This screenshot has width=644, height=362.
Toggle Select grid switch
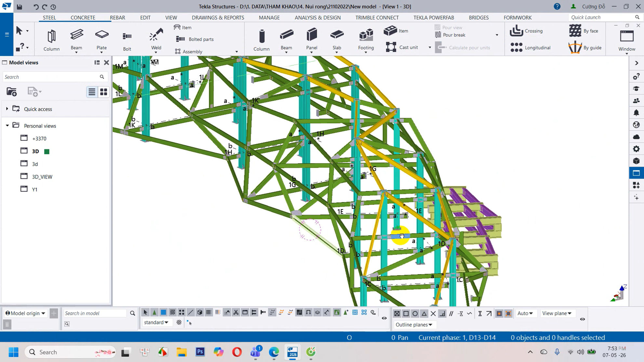point(209,313)
